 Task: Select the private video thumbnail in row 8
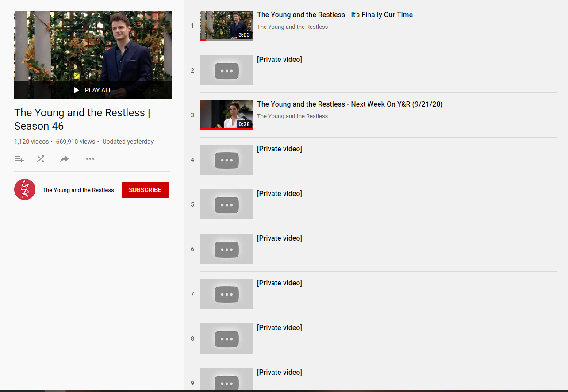(226, 339)
